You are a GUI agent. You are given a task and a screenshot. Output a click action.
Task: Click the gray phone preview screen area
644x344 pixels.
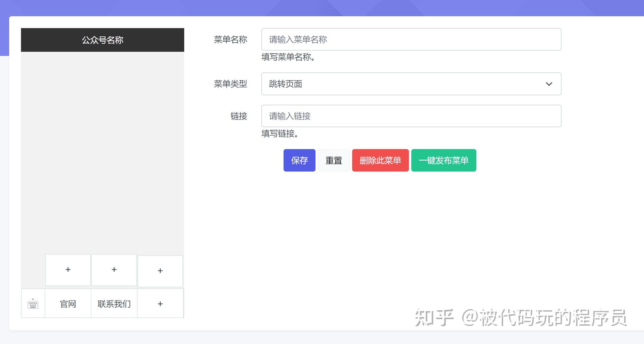coord(102,148)
